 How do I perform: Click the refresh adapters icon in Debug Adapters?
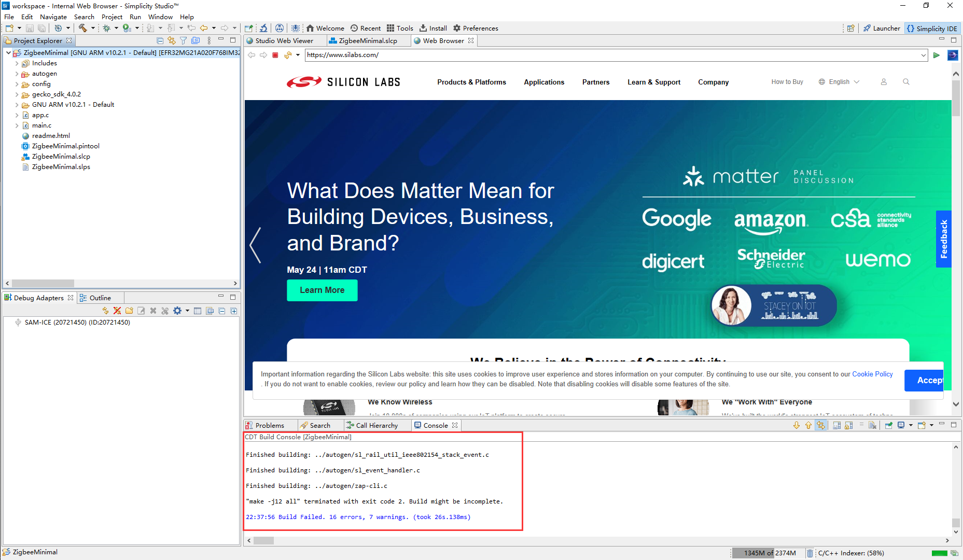point(105,311)
